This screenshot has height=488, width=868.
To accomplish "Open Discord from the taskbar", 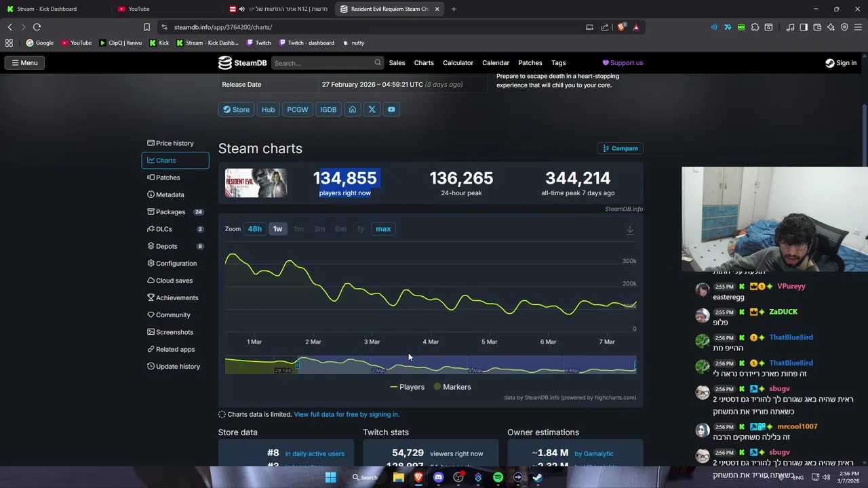I will coord(438,477).
